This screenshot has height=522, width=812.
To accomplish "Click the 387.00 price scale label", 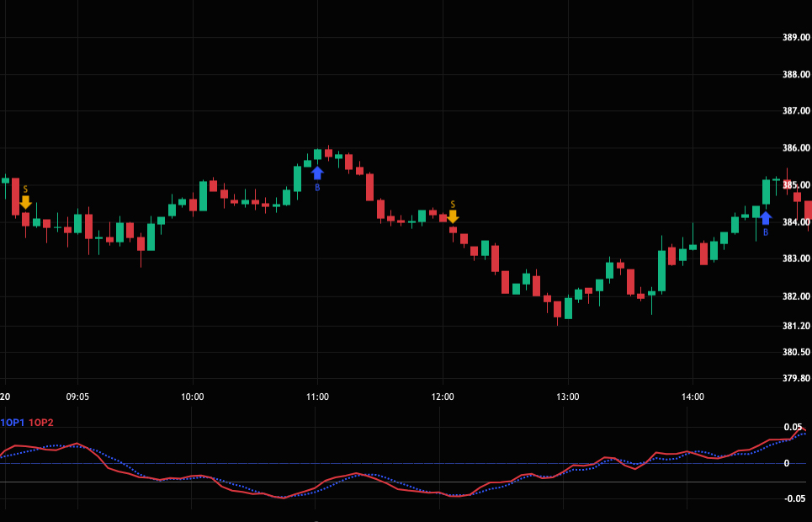I will click(795, 111).
